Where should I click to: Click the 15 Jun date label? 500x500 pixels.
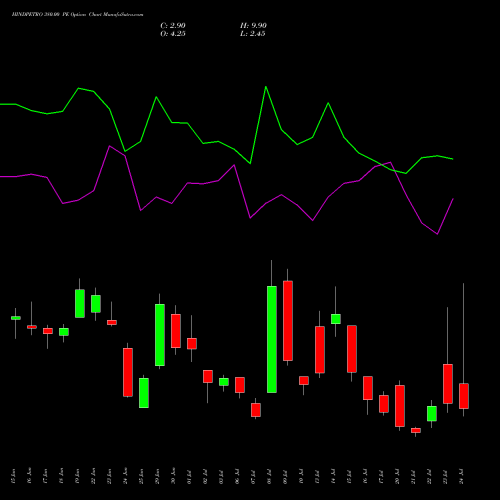tap(13, 476)
